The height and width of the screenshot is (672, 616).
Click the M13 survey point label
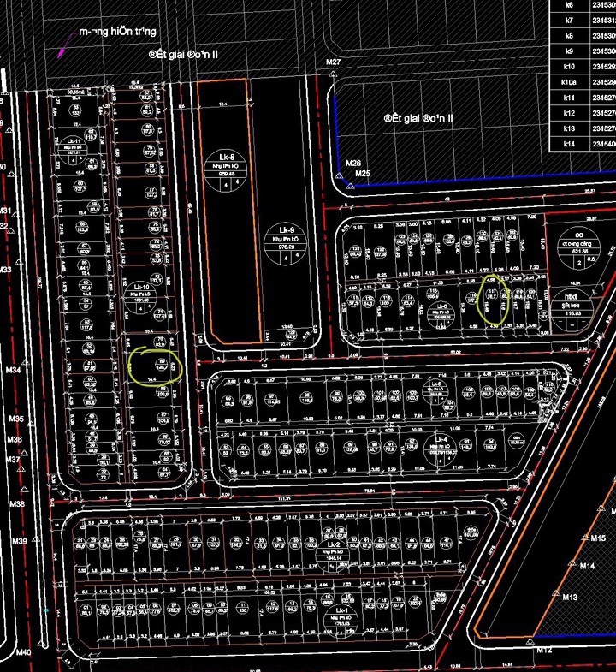[x=571, y=597]
